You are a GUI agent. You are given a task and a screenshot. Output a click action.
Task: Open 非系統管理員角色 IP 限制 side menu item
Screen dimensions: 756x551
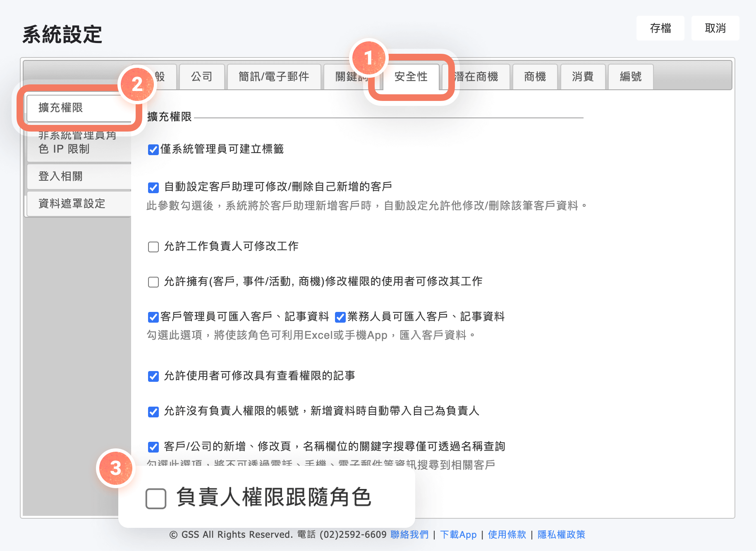point(79,142)
